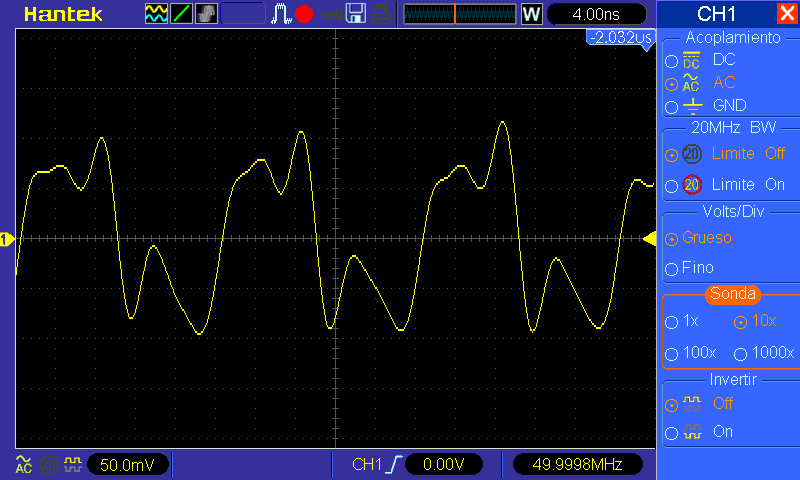The height and width of the screenshot is (480, 800).
Task: Click the status bar AC coupling icon
Action: coord(23,464)
